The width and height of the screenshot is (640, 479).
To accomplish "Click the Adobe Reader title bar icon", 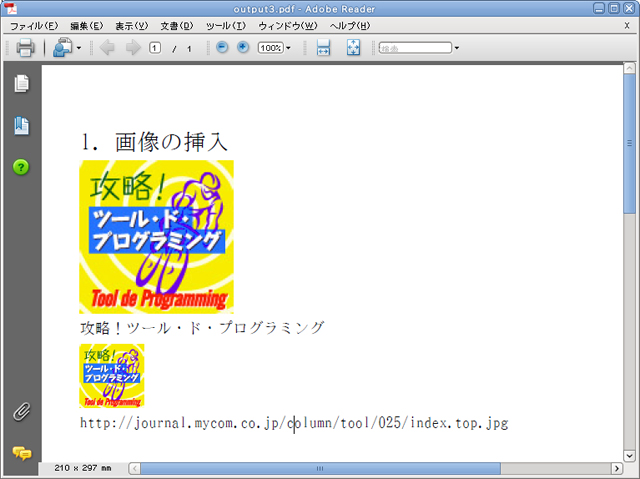I will (10, 8).
